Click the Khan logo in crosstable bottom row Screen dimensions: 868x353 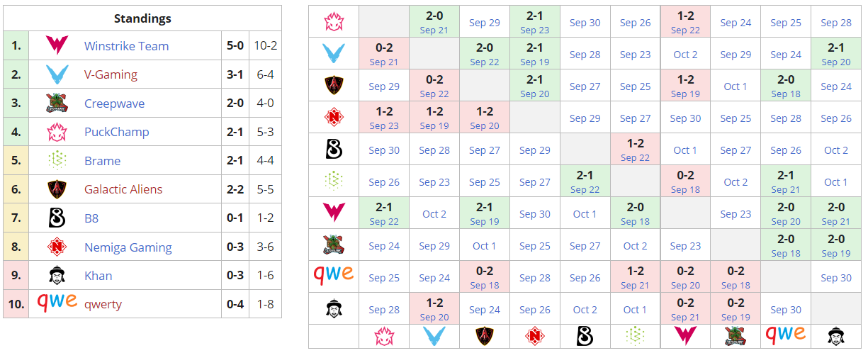836,335
